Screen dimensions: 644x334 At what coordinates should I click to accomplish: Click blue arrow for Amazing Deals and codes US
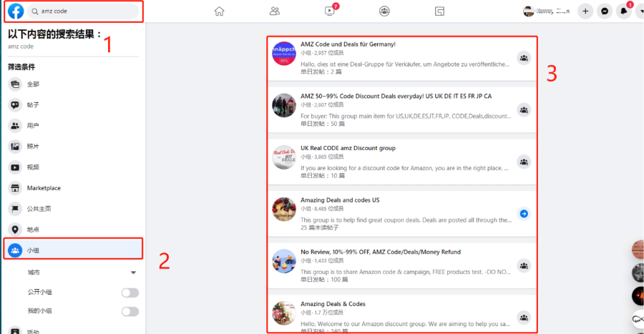click(x=524, y=214)
